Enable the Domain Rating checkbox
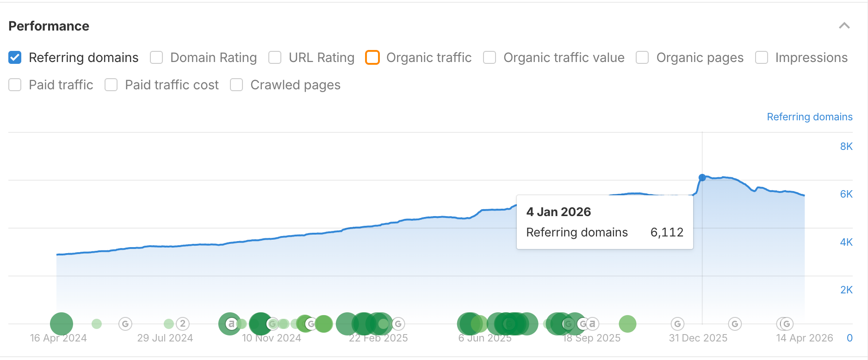868x360 pixels. 156,57
